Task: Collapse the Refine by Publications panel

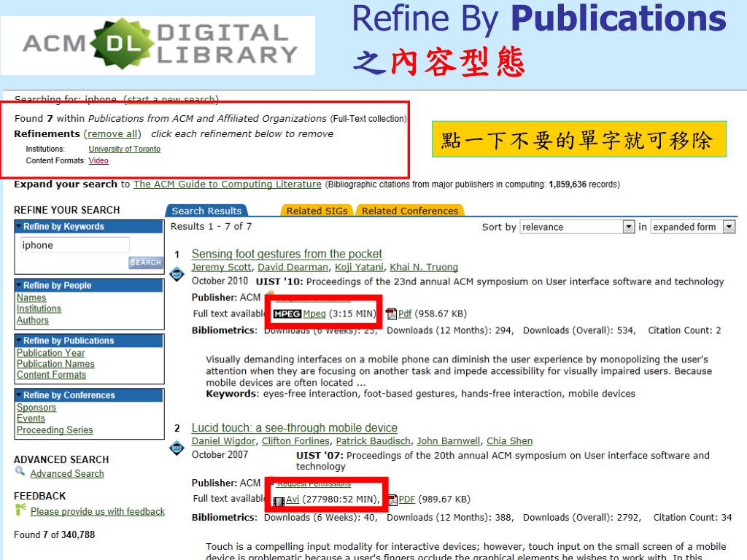Action: [18, 340]
